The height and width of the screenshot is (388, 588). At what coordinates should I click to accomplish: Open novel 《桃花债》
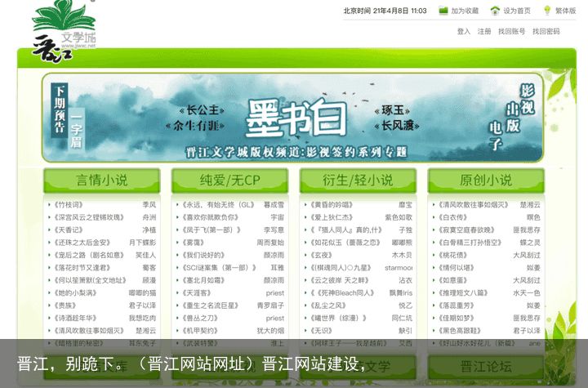pos(452,255)
